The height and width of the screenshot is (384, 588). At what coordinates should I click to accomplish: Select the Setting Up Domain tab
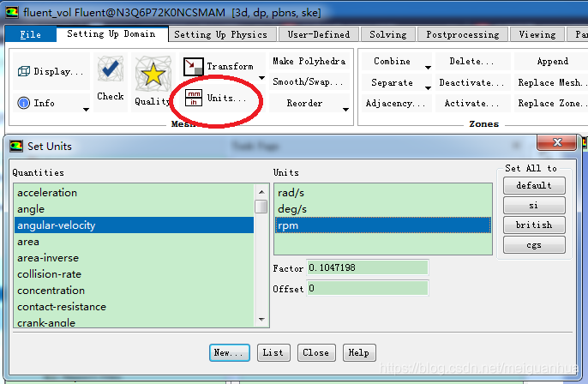111,34
